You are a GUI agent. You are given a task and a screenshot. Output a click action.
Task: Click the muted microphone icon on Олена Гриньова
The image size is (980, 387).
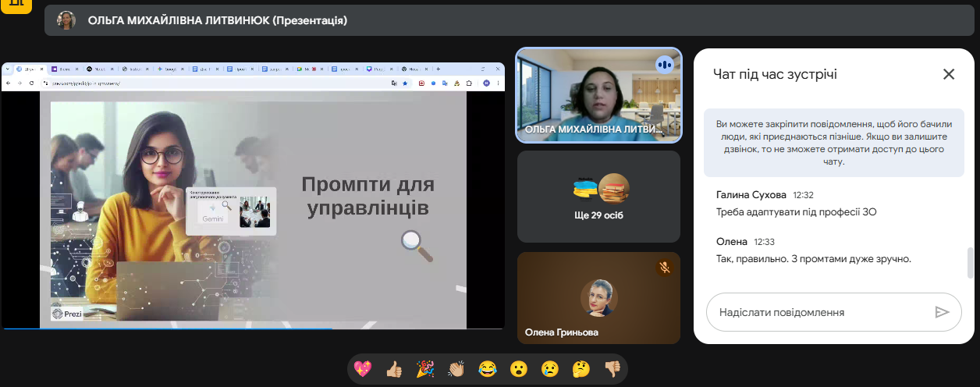click(664, 268)
